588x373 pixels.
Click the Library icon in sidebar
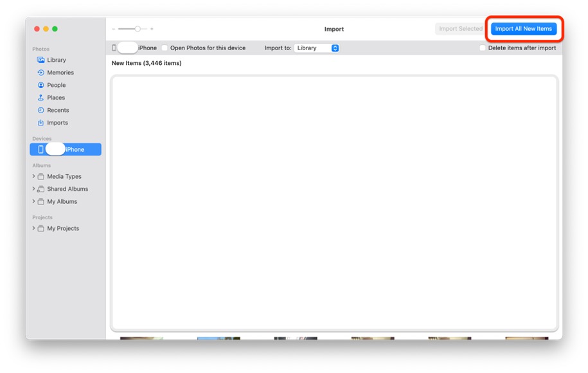pos(40,60)
